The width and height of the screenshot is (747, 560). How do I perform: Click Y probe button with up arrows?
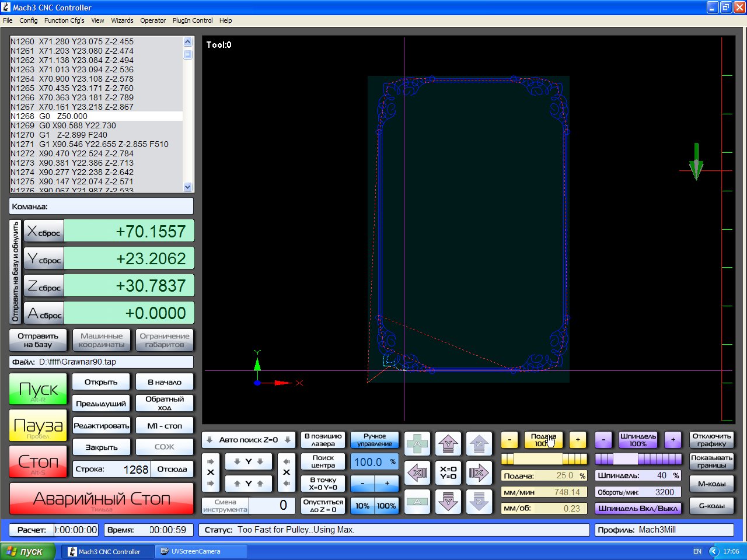(249, 483)
